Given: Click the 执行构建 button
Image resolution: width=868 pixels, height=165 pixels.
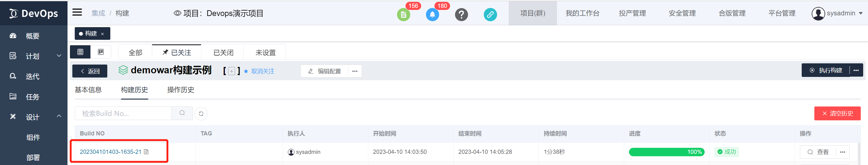Looking at the screenshot, I should (x=826, y=70).
